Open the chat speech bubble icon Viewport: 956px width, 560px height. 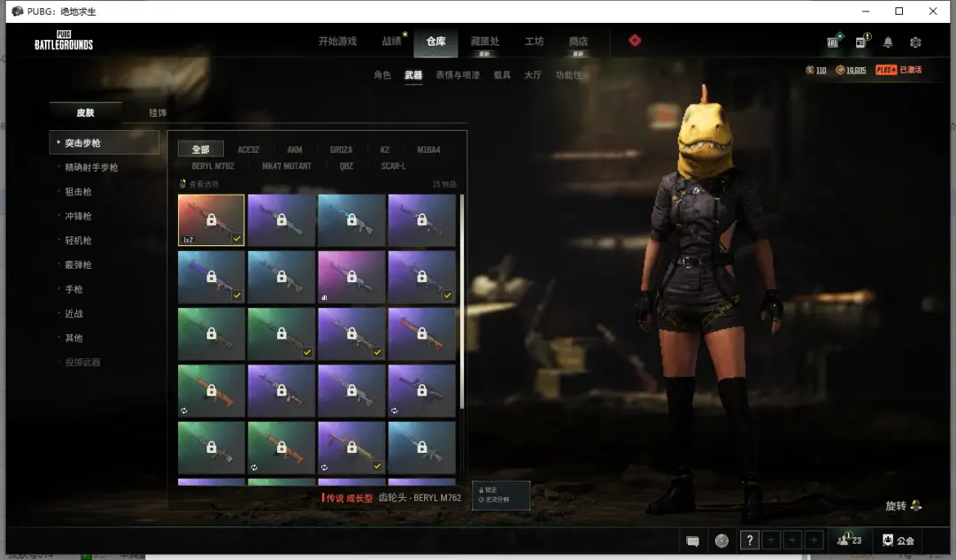click(x=692, y=541)
